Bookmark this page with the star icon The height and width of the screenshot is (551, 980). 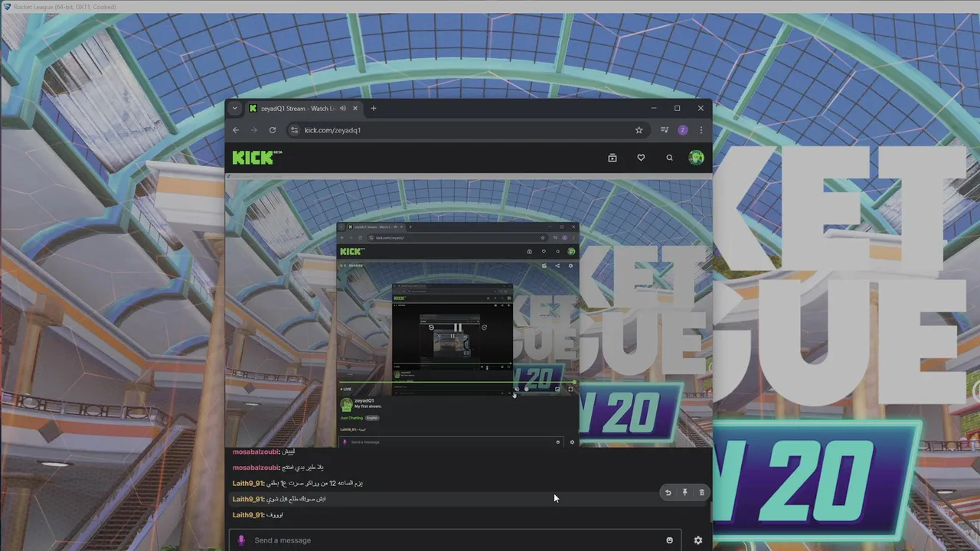pos(639,130)
